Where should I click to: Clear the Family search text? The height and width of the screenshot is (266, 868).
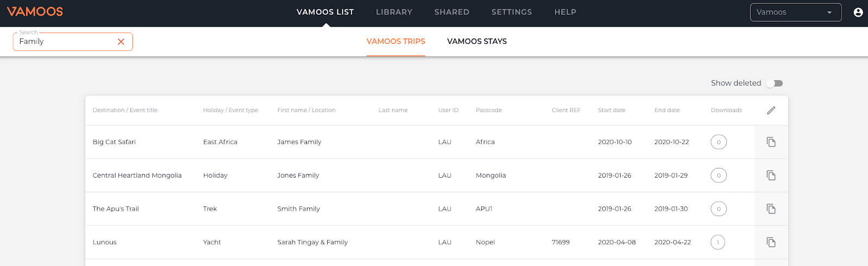point(121,42)
